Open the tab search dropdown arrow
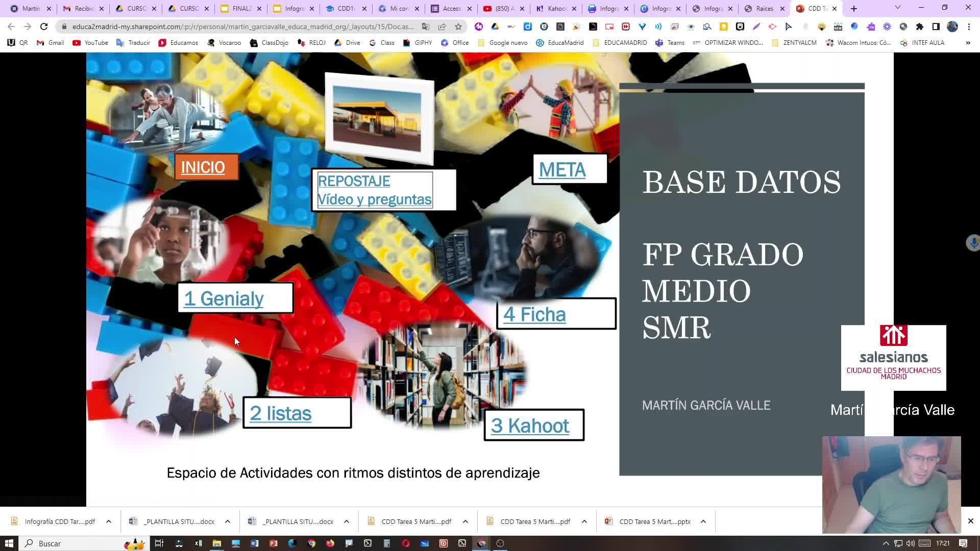980x551 pixels. [897, 8]
